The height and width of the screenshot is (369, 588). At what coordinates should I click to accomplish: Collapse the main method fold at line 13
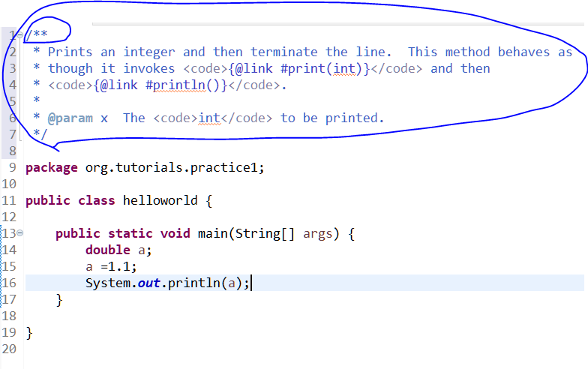(x=19, y=233)
